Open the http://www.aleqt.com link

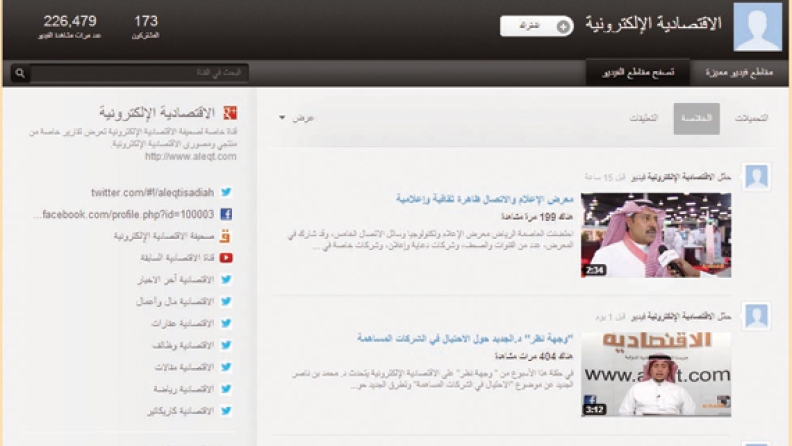190,157
